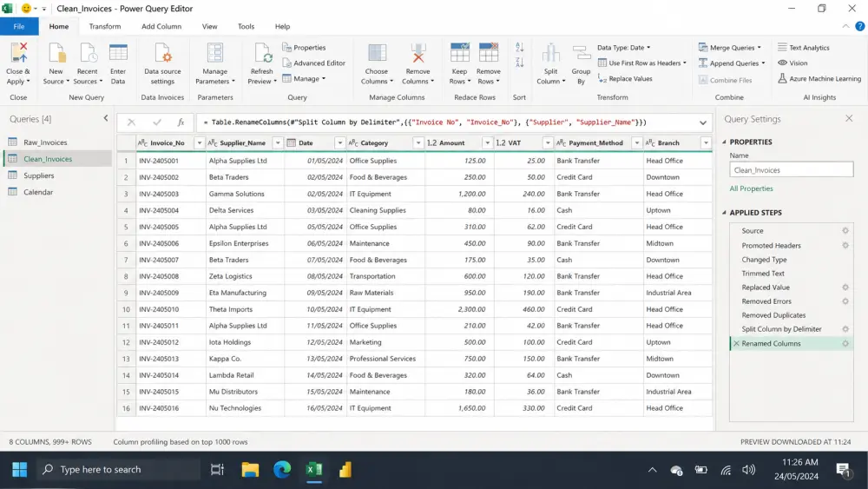Click the Split Column icon

click(x=551, y=53)
